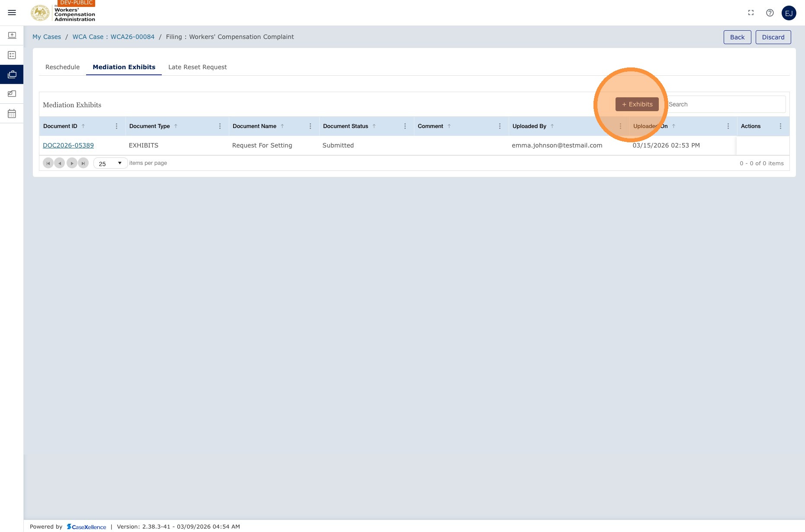The height and width of the screenshot is (532, 805).
Task: Open Document Type column menu
Action: pos(220,126)
